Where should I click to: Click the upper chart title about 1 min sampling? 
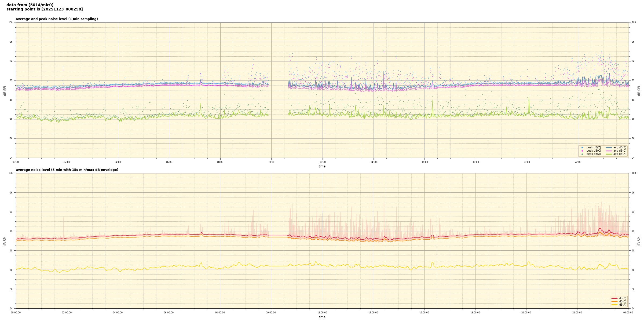[x=57, y=19]
